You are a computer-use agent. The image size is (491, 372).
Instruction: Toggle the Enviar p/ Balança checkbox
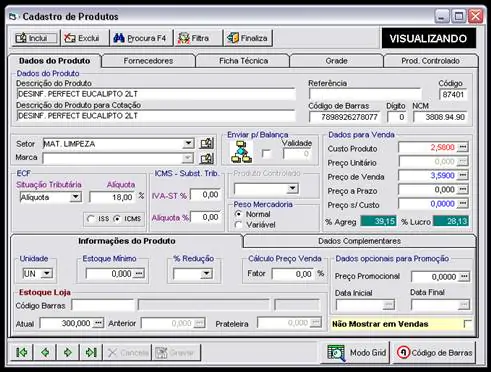pyautogui.click(x=267, y=154)
